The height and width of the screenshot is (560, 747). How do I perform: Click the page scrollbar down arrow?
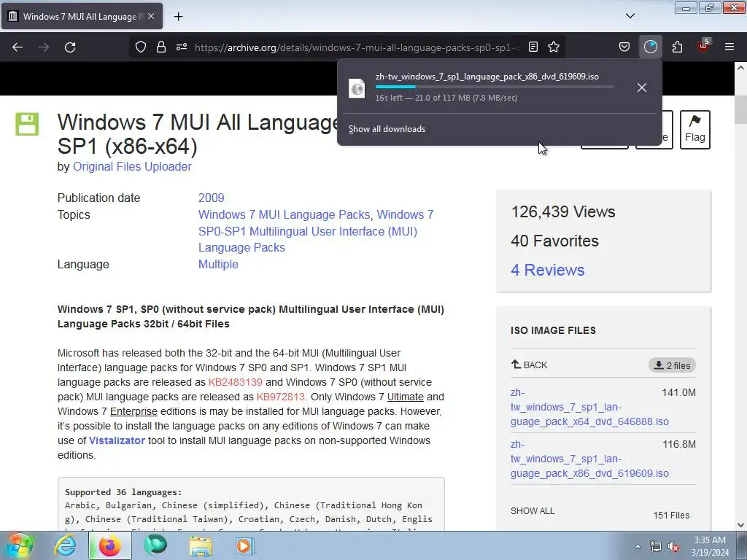pyautogui.click(x=740, y=525)
